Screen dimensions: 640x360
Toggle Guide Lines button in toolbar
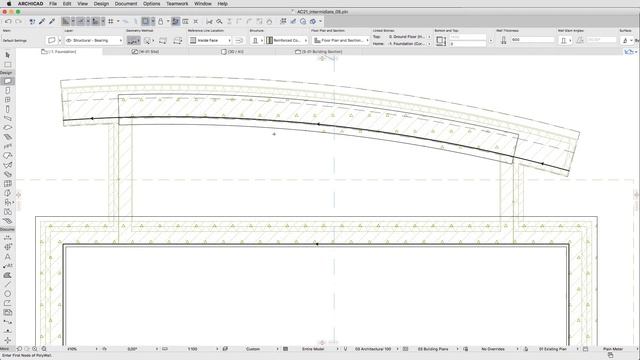66,21
